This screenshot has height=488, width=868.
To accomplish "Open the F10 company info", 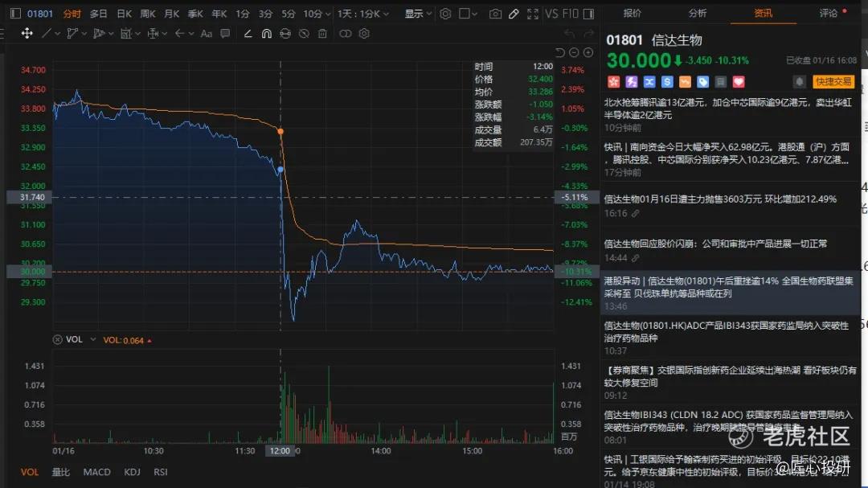I will pos(570,14).
